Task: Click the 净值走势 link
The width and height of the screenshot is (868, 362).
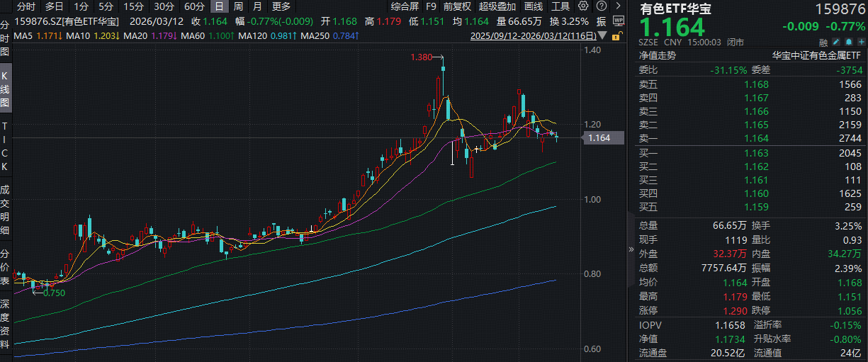Action: (x=658, y=55)
